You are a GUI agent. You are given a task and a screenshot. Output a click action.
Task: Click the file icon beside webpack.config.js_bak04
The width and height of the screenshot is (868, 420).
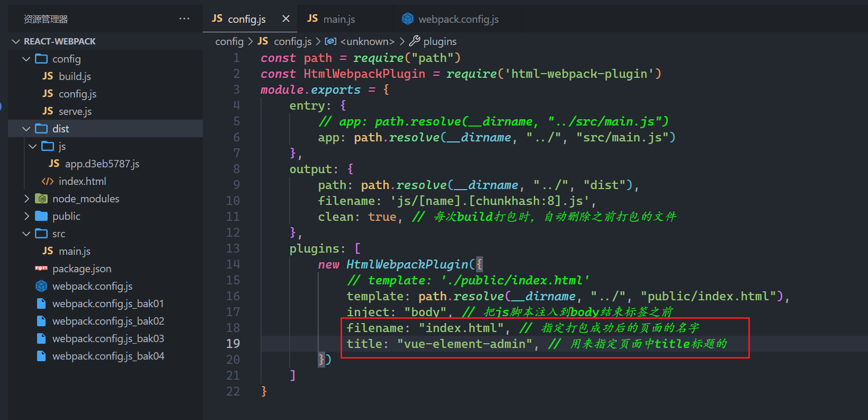tap(41, 356)
